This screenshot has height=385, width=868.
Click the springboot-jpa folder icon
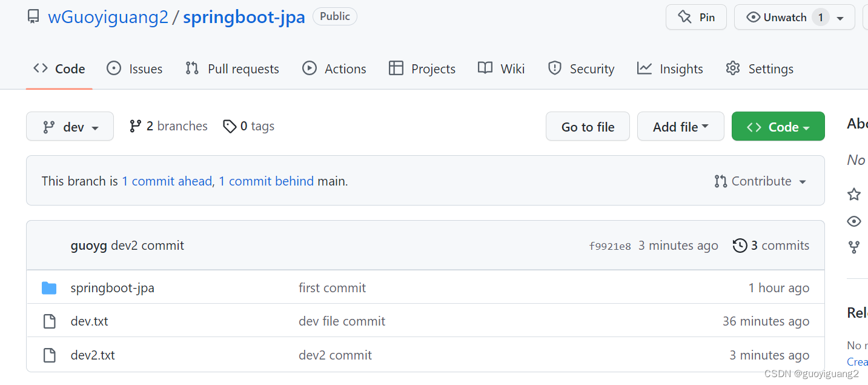point(49,288)
